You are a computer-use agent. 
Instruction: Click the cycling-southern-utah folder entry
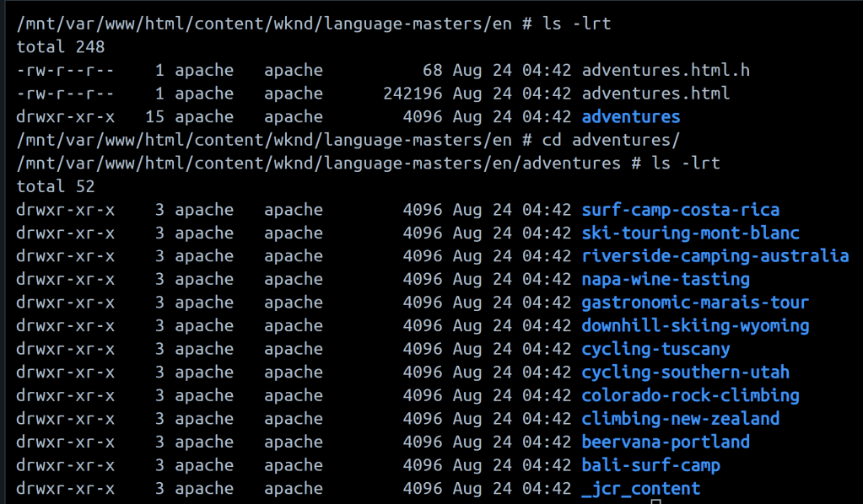(685, 373)
